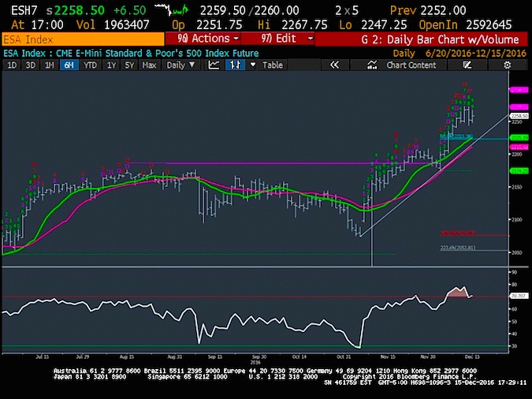Viewport: 532px width, 399px height.
Task: Click the Table view button
Action: pyautogui.click(x=272, y=65)
